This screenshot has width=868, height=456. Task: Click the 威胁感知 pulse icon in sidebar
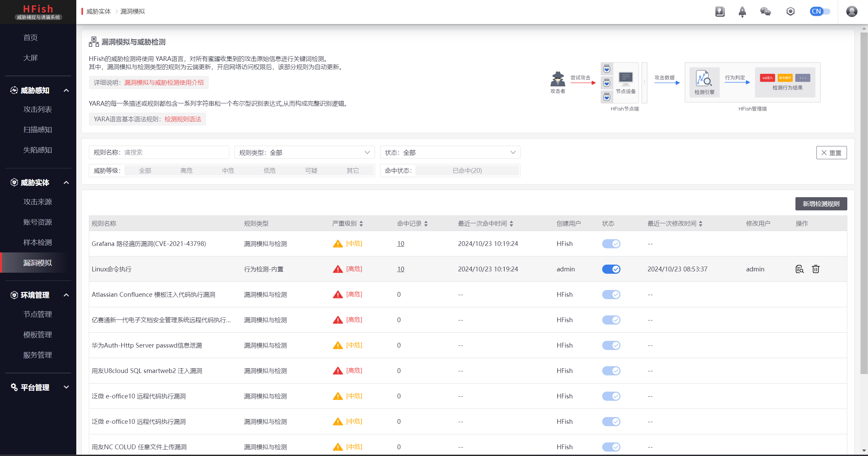(x=14, y=90)
